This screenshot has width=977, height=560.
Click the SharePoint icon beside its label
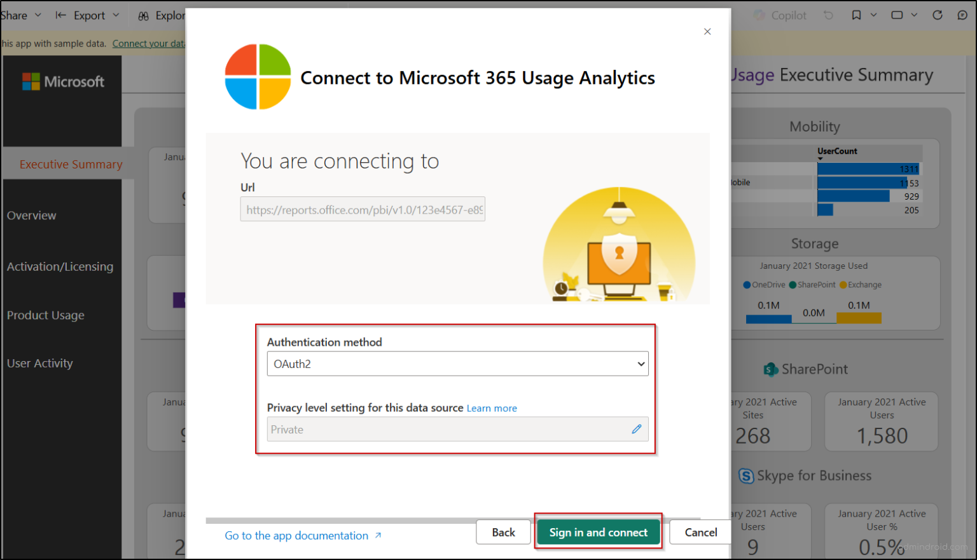770,369
